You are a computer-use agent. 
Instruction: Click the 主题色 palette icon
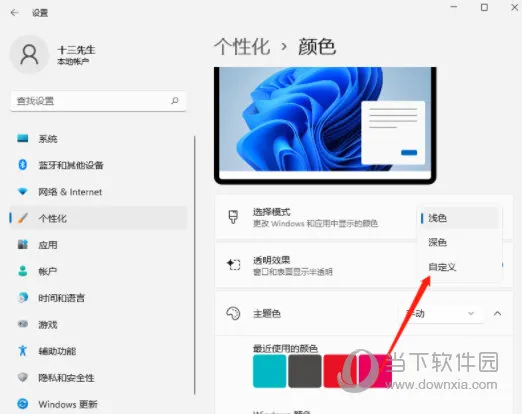233,313
